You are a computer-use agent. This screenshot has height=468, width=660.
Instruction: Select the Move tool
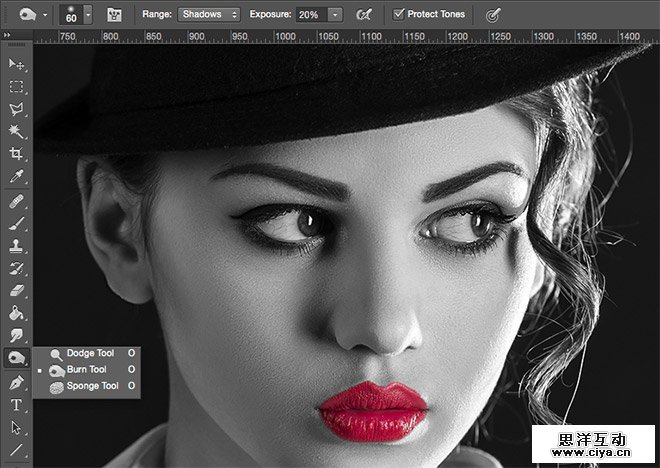tap(16, 65)
